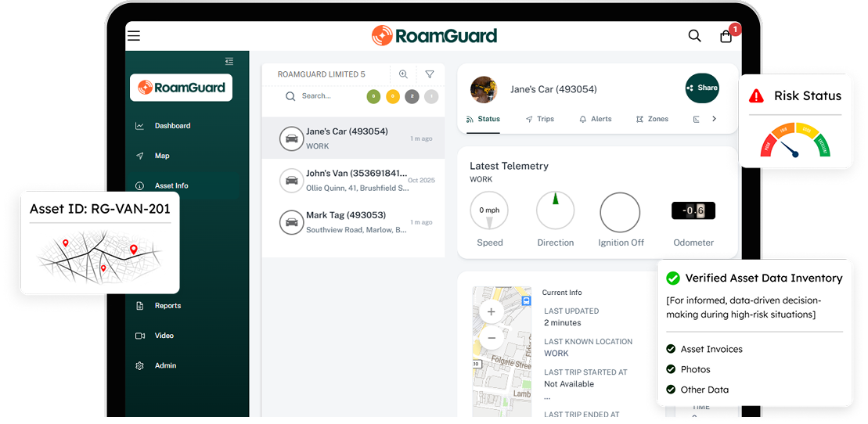Click the Map arrow icon in the sidebar
The width and height of the screenshot is (868, 424).
click(x=139, y=156)
